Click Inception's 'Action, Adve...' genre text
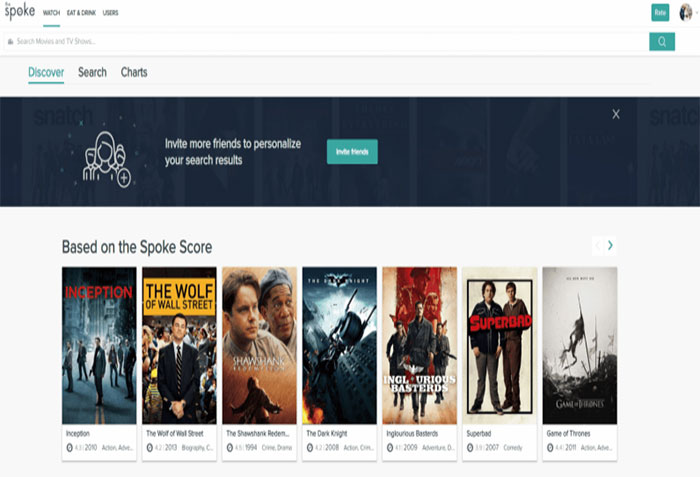Image resolution: width=700 pixels, height=477 pixels. point(117,448)
